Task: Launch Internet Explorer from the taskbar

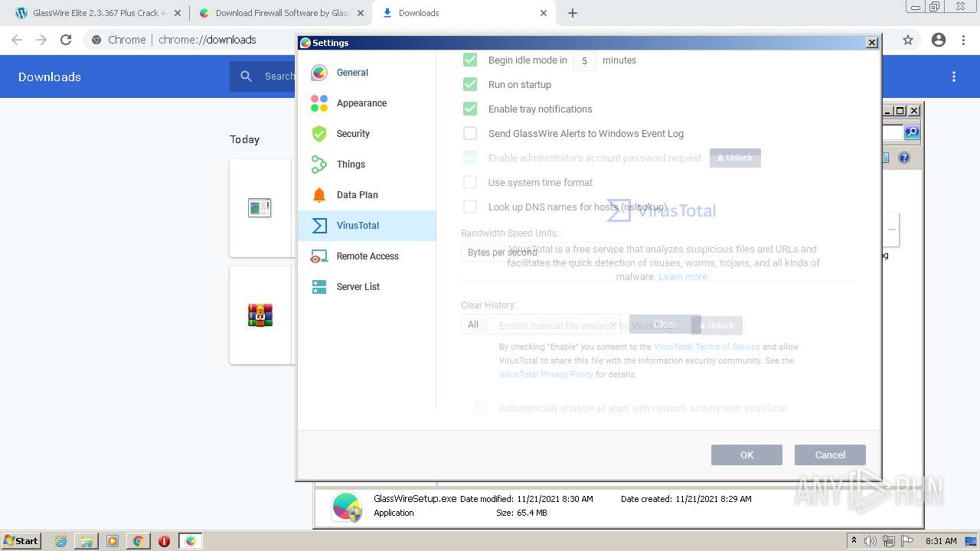Action: click(x=60, y=541)
